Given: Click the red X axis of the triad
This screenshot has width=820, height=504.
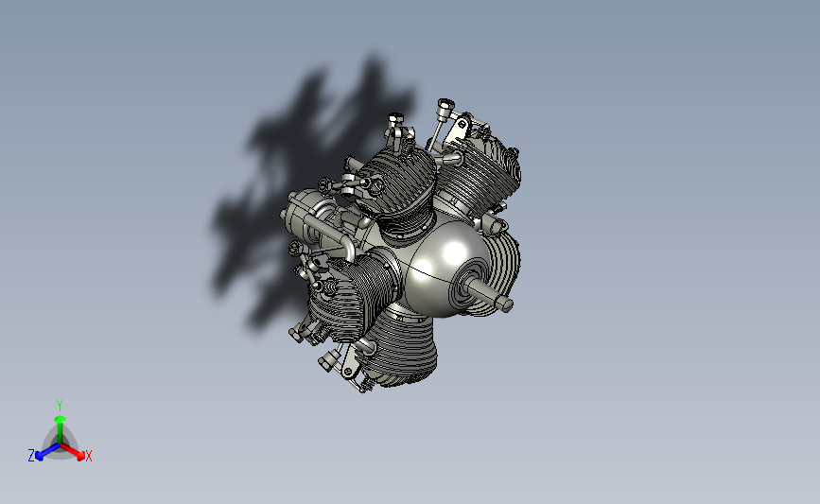Looking at the screenshot, I should click(x=72, y=451).
